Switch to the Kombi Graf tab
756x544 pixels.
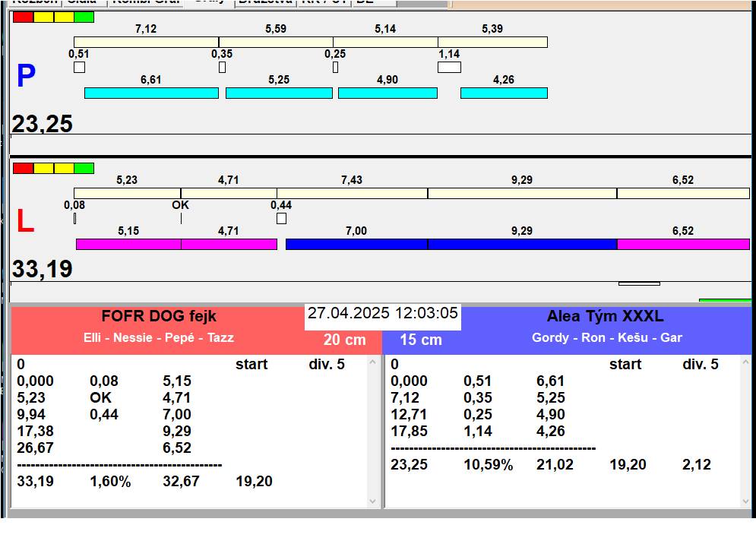pos(147,2)
